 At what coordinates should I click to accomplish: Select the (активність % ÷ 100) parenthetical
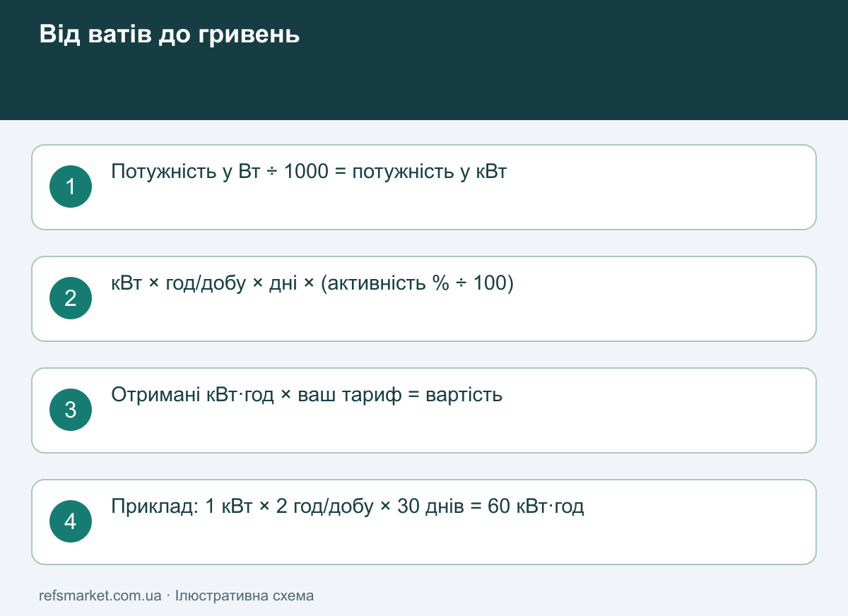(417, 283)
